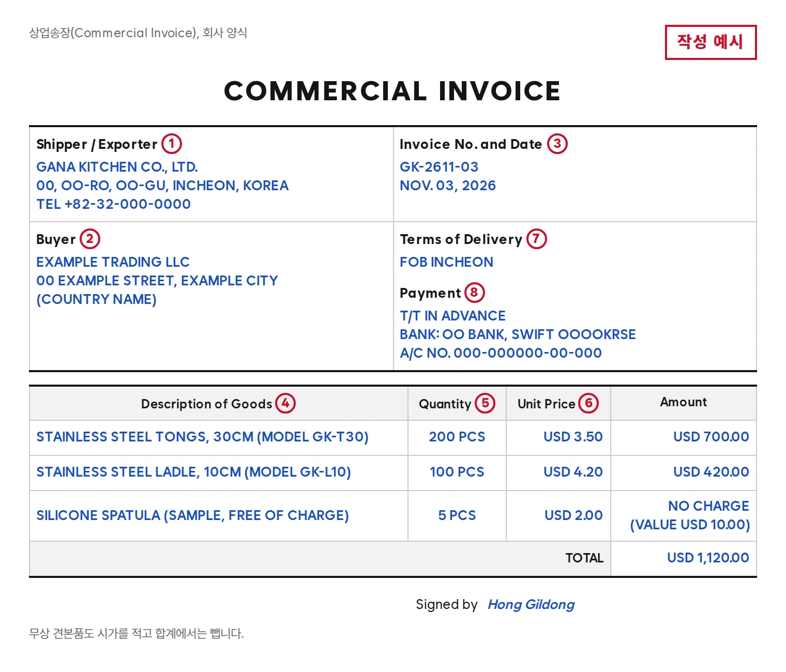Click the "USD 2.00" unit price
This screenshot has width=786, height=672.
(x=573, y=515)
